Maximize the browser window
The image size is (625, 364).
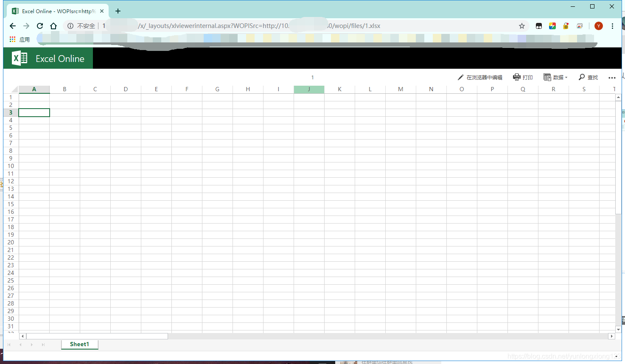tap(592, 6)
